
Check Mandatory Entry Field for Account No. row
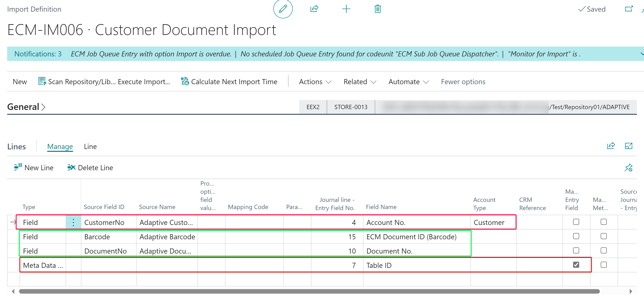click(x=576, y=222)
